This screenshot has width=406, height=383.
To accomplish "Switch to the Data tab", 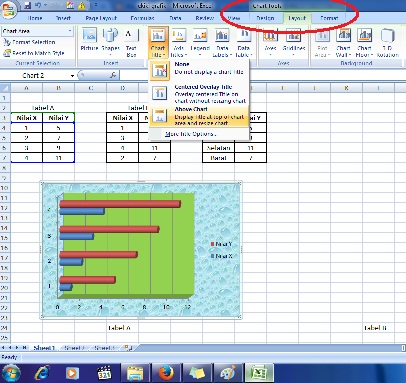I will click(175, 18).
